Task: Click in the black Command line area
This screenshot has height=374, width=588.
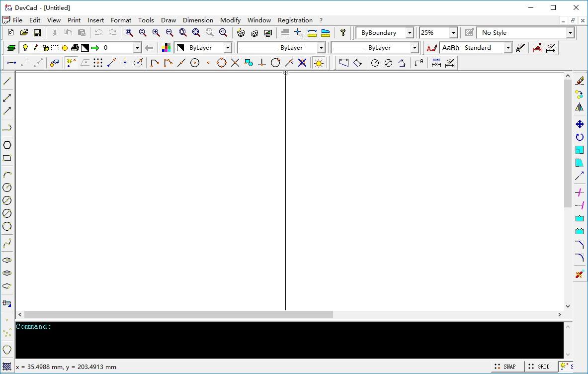Action: [x=289, y=340]
